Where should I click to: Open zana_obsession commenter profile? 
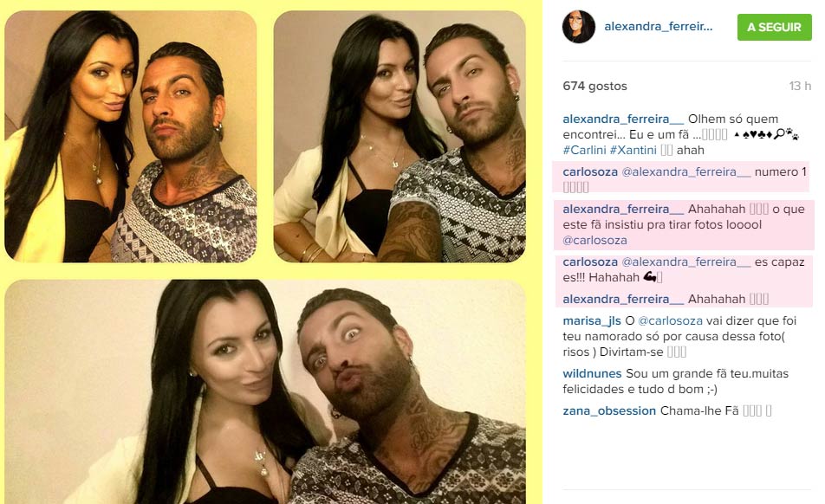(609, 411)
